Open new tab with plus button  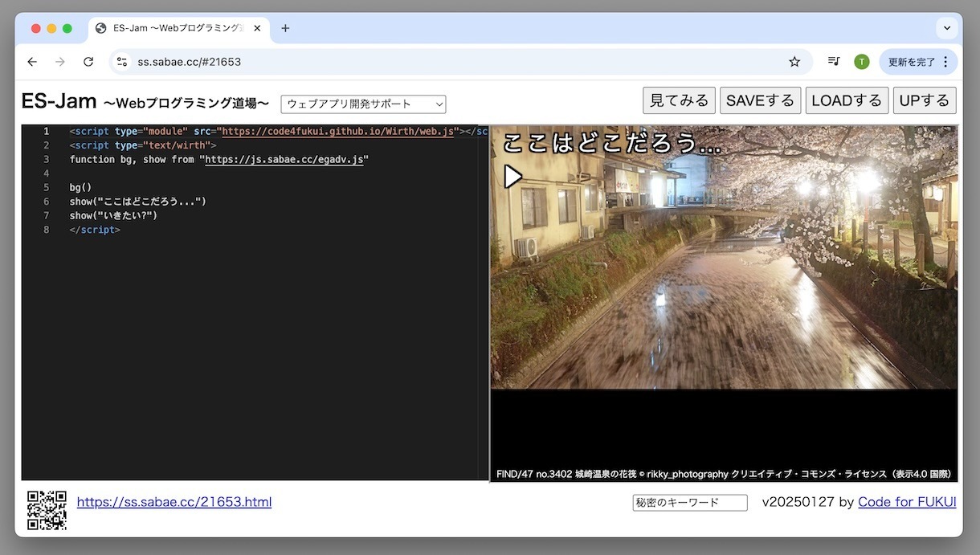pyautogui.click(x=285, y=28)
